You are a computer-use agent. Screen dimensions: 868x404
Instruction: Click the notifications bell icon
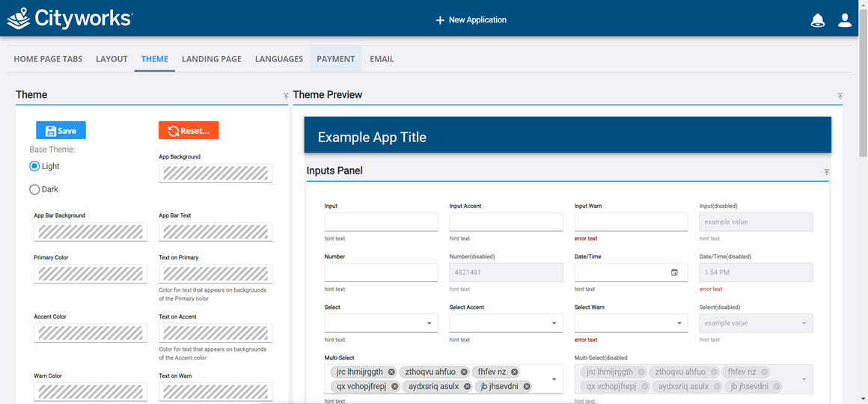click(817, 20)
